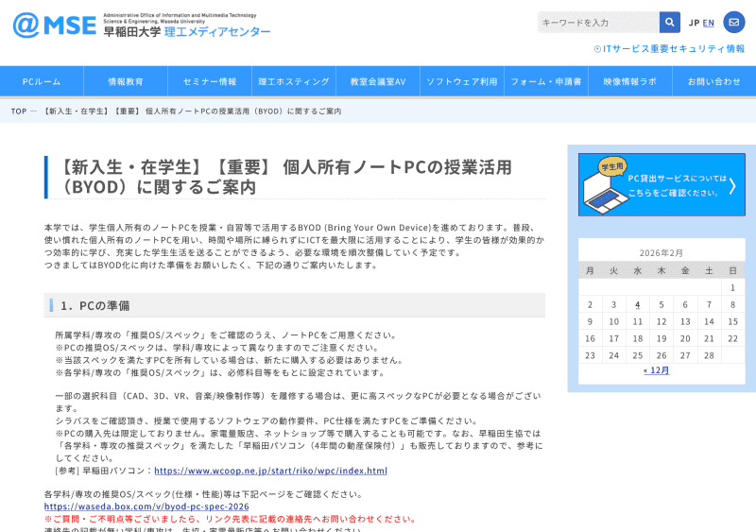Screen dimensions: 756x532
Task: Open the お問い合わせ menu
Action: [714, 81]
